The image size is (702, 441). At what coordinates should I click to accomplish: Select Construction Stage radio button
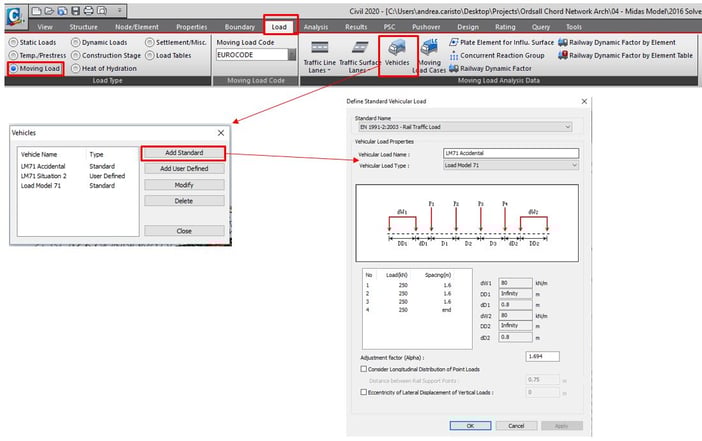pos(76,56)
